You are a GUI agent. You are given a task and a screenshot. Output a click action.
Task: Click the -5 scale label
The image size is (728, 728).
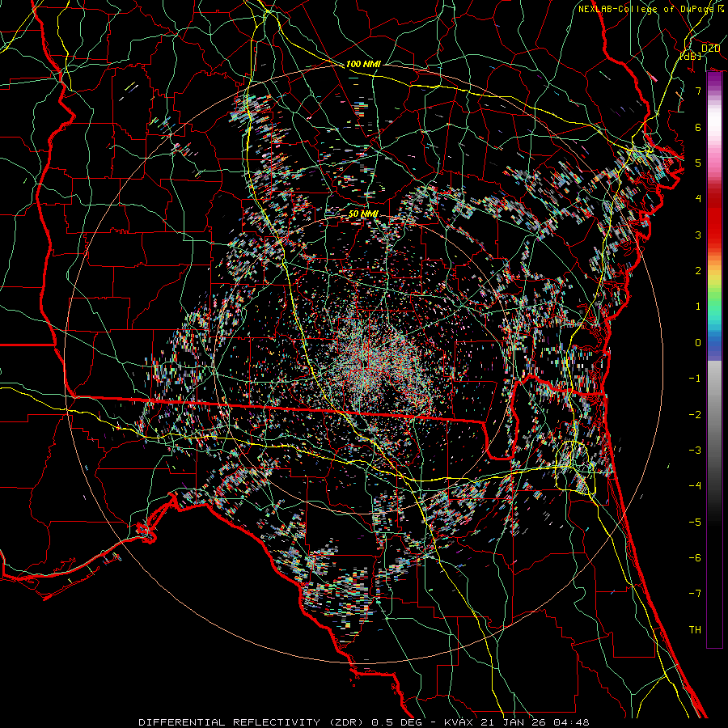pos(695,523)
